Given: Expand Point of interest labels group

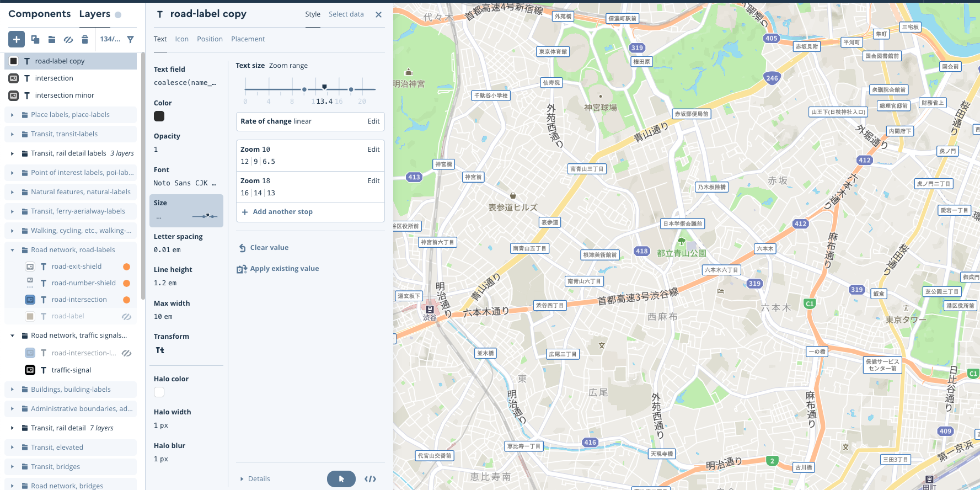Looking at the screenshot, I should point(12,173).
